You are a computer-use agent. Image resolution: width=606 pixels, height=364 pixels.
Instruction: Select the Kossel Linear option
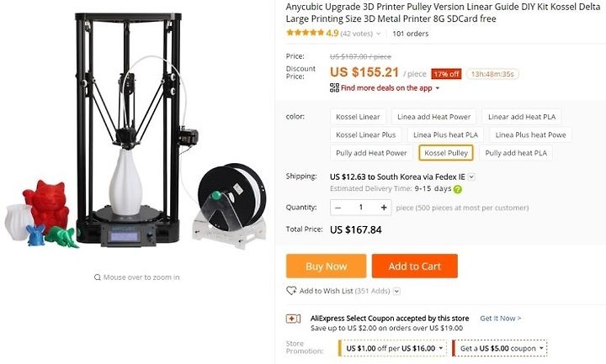(358, 117)
